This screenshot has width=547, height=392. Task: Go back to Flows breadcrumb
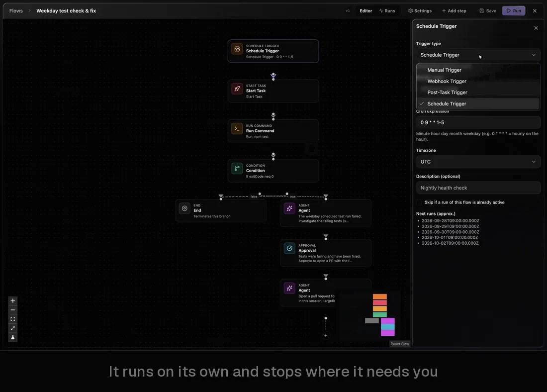(x=16, y=11)
